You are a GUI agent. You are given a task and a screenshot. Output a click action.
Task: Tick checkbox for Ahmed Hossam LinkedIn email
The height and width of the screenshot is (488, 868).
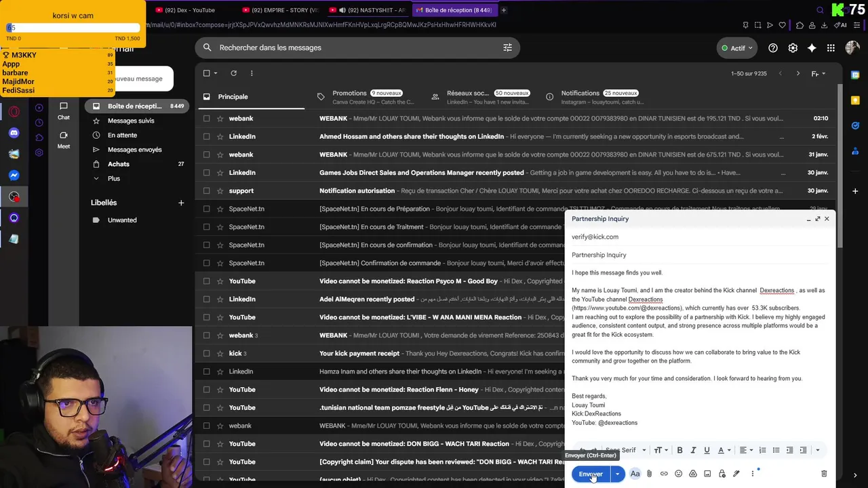(207, 136)
